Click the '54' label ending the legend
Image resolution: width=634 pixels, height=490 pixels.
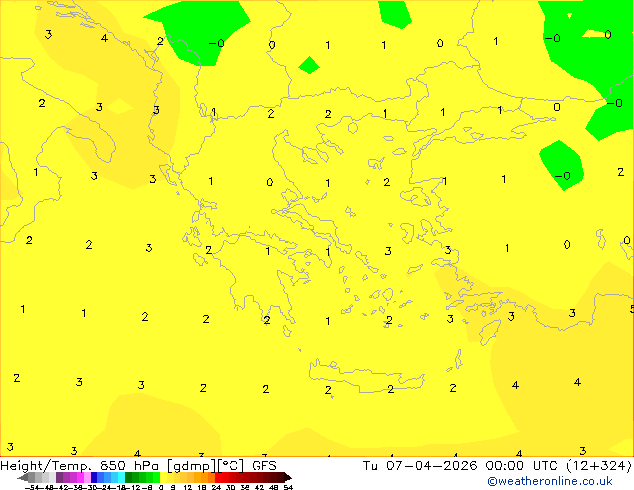click(288, 487)
